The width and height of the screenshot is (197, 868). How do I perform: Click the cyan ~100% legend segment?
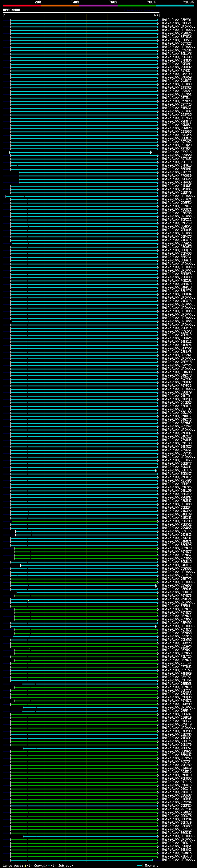[x=175, y=6]
